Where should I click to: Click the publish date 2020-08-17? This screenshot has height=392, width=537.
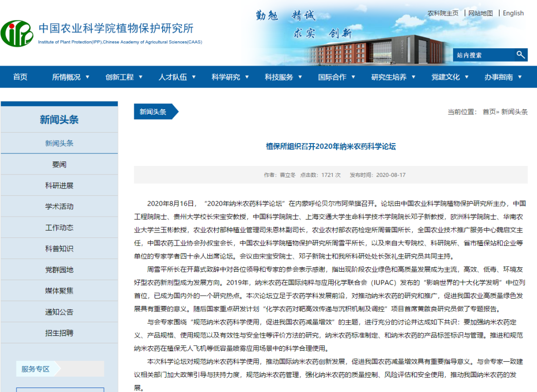click(391, 175)
